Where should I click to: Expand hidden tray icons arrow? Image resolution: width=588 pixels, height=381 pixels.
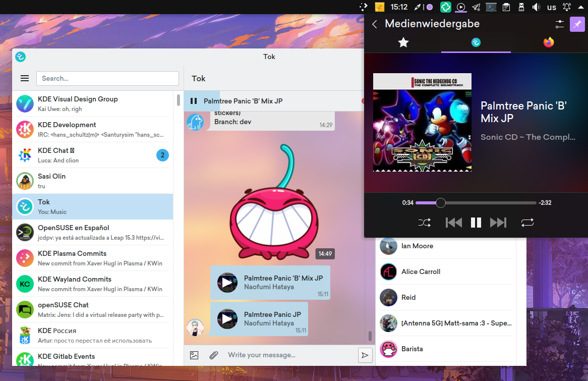click(x=580, y=7)
